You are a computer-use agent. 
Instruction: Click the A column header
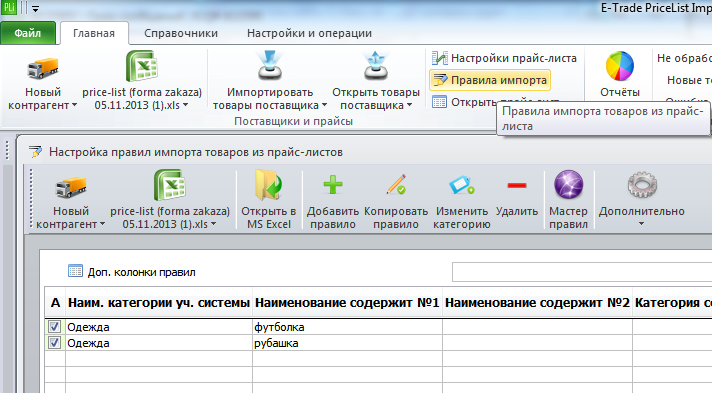click(55, 303)
